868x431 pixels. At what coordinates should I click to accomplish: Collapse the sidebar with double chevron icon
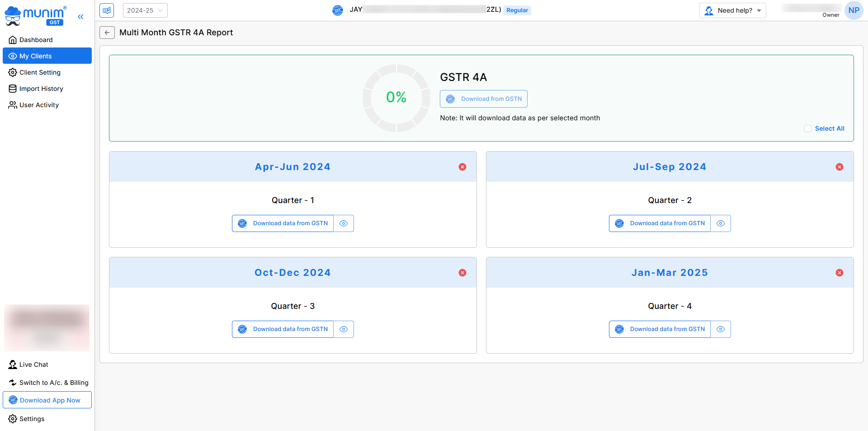[x=80, y=17]
